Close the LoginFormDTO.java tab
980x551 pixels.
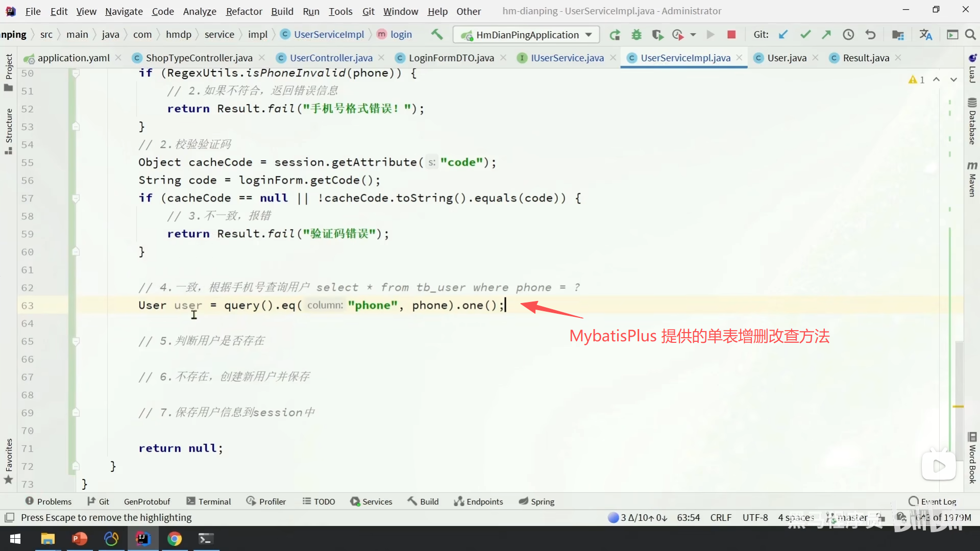click(503, 58)
